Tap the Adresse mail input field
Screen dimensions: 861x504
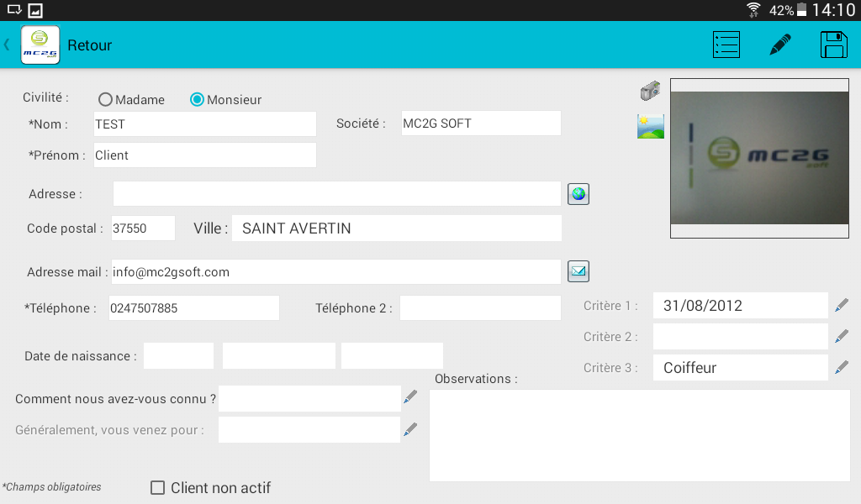click(336, 272)
